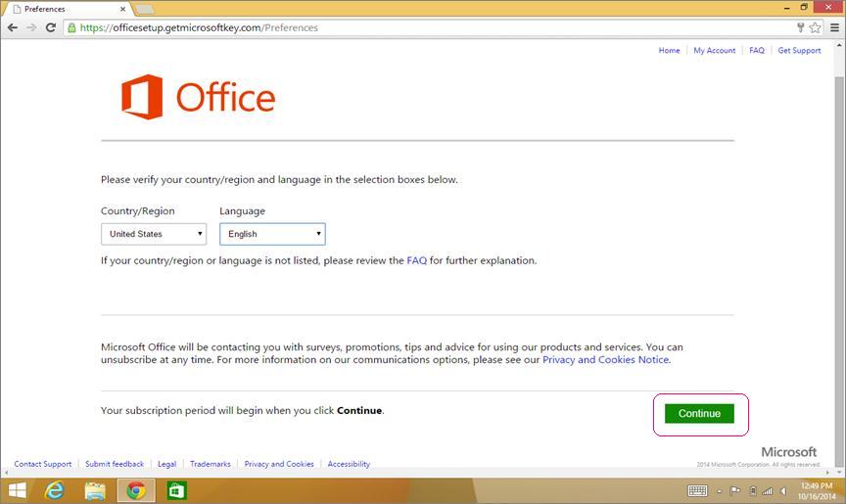
Task: Click the taskbar clock and date
Action: click(x=817, y=491)
